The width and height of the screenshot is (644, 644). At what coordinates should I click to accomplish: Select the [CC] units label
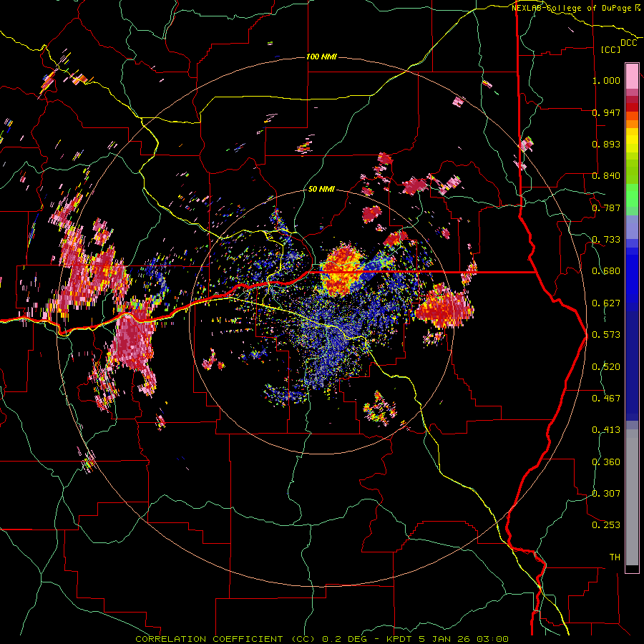point(610,49)
